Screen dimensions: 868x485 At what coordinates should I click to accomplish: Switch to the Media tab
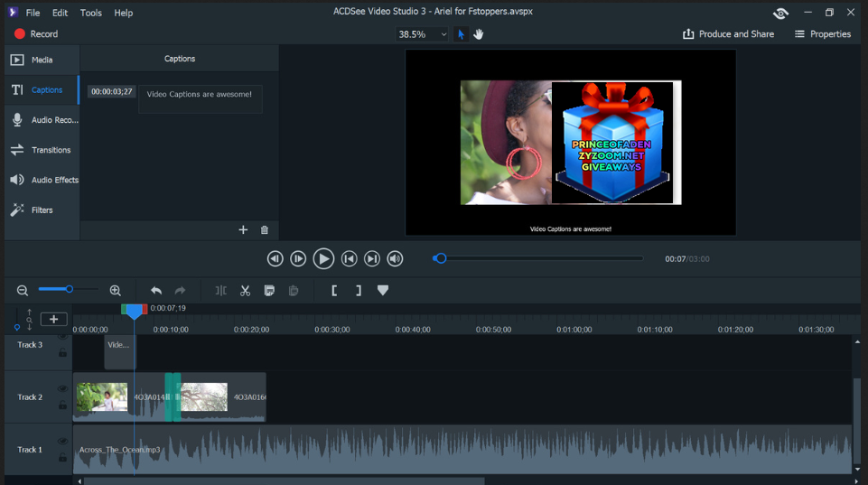[x=42, y=60]
